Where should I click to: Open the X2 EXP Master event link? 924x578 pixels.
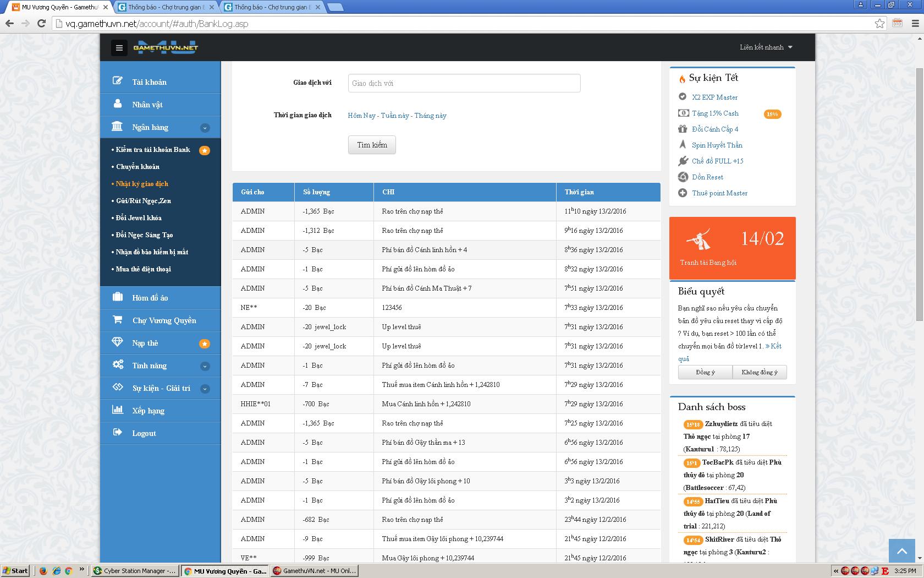714,97
